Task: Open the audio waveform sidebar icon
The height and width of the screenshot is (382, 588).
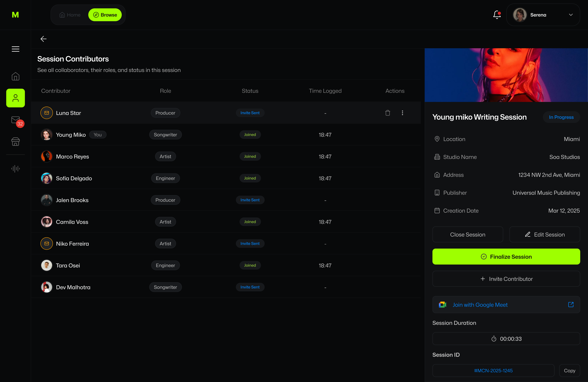Action: (x=15, y=168)
